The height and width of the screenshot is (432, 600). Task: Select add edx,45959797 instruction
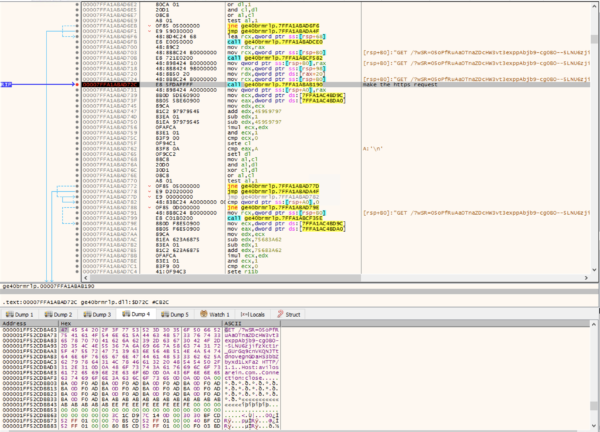254,111
